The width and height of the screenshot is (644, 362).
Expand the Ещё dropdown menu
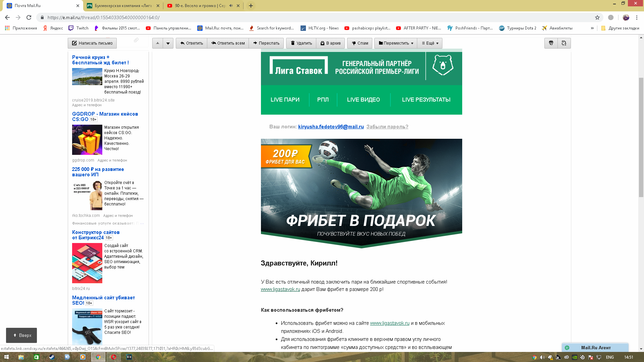click(430, 43)
